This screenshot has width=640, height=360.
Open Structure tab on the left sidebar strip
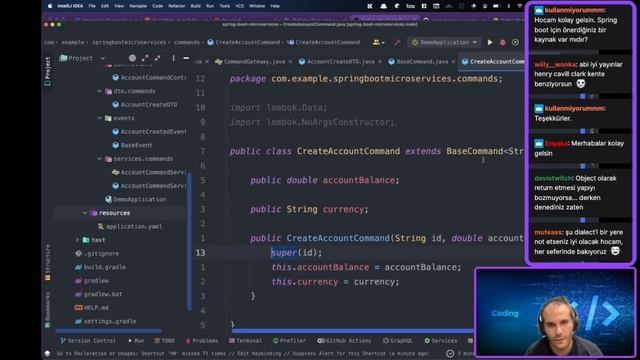(x=48, y=262)
